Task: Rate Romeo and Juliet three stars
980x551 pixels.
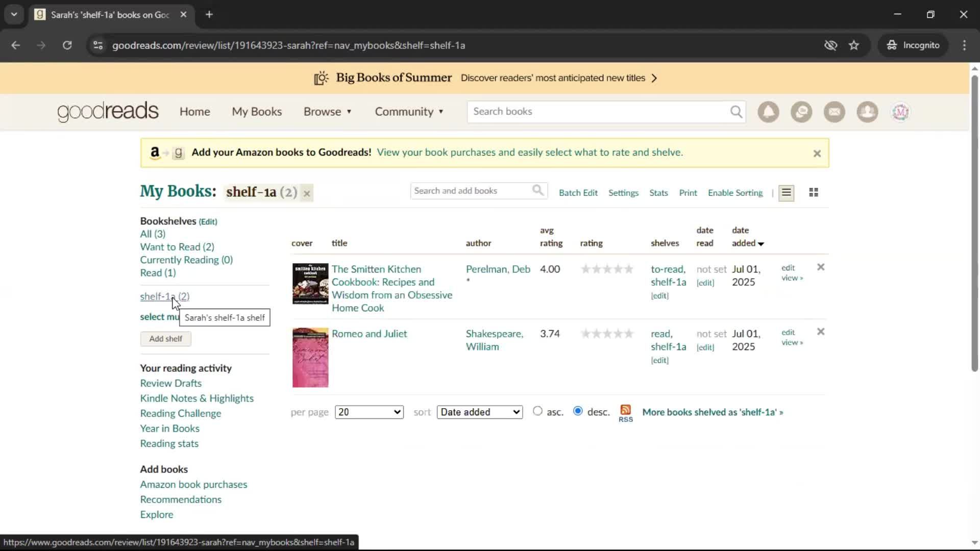Action: click(x=607, y=334)
